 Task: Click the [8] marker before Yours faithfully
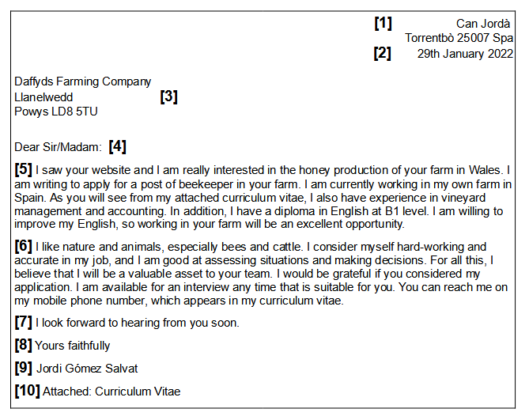point(24,345)
